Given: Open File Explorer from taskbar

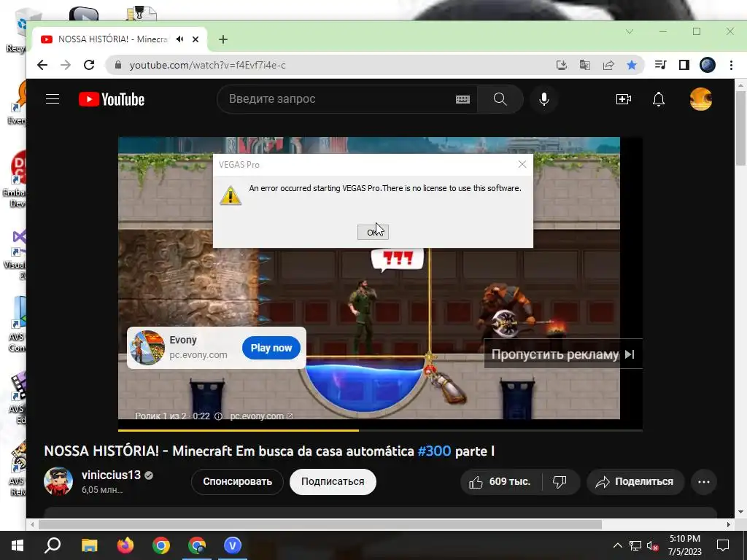Looking at the screenshot, I should click(x=89, y=545).
